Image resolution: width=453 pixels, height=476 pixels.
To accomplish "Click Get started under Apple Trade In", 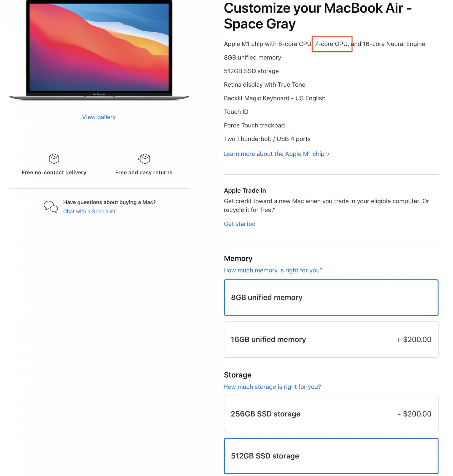I will tap(239, 224).
